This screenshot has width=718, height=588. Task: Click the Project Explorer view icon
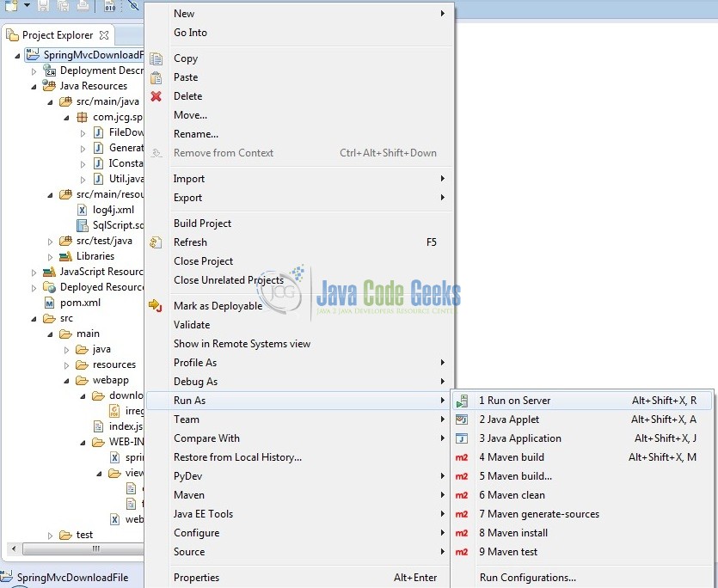coord(13,35)
